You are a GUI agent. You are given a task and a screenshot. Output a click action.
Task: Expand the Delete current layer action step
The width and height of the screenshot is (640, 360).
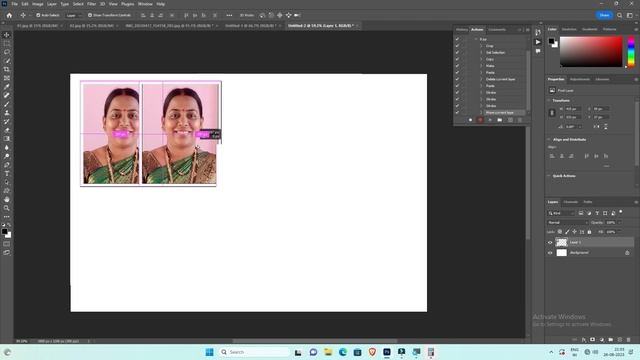[x=481, y=79]
